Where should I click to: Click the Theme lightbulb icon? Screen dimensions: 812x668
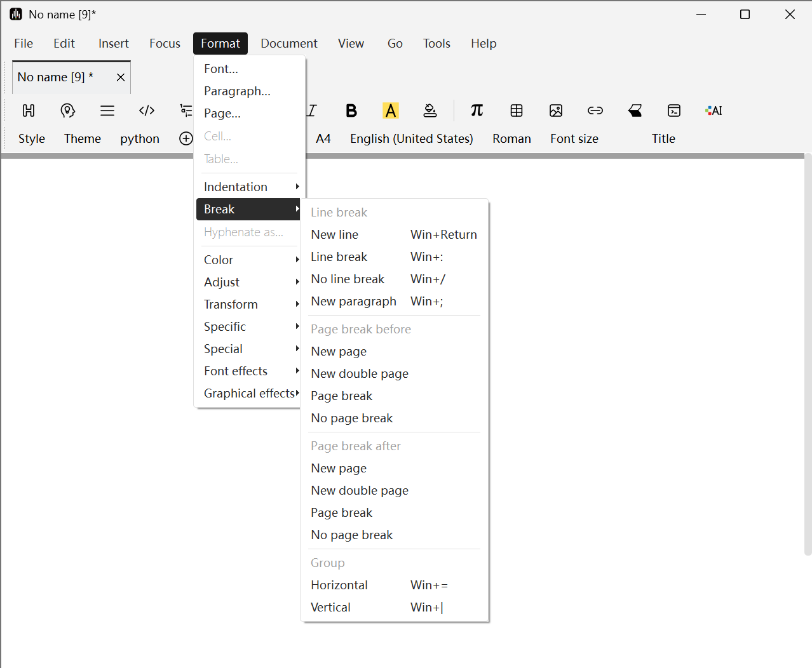[x=68, y=110]
